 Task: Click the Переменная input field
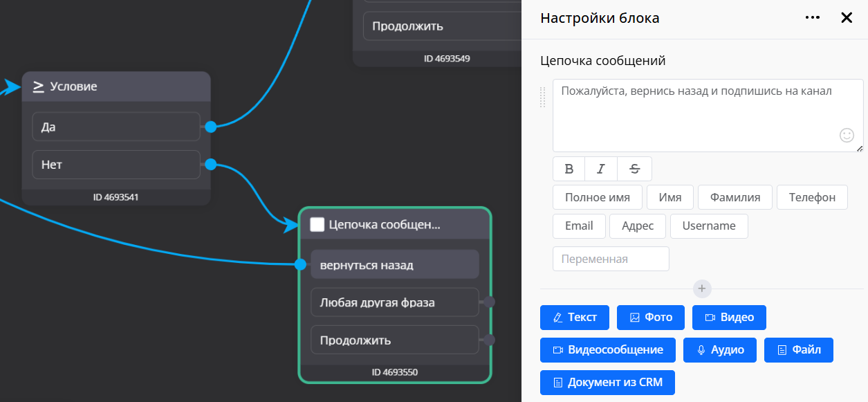point(611,259)
